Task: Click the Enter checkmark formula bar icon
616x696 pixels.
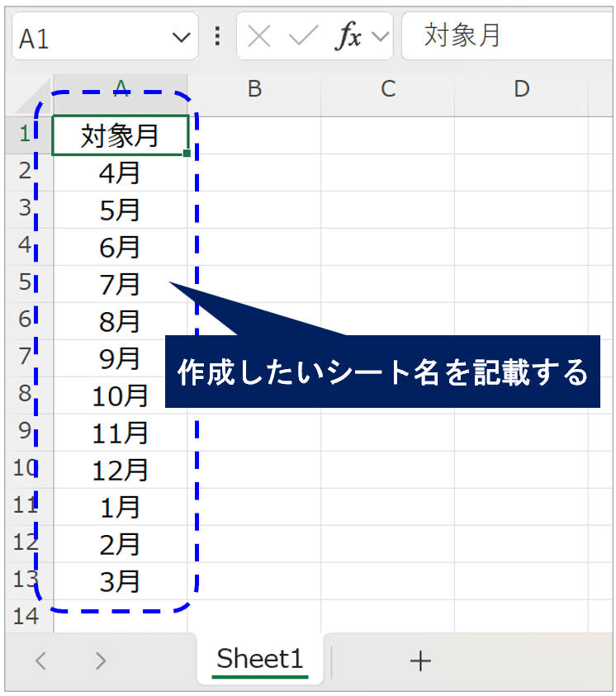Action: [x=303, y=36]
